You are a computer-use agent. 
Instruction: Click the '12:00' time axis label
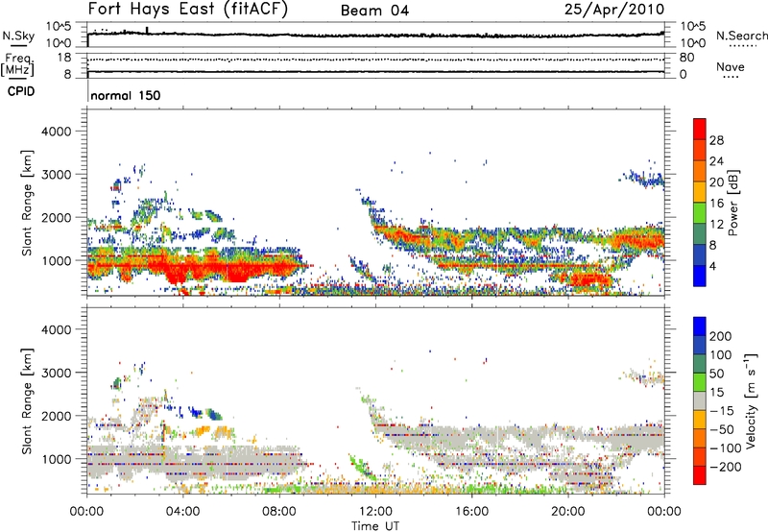tap(375, 512)
